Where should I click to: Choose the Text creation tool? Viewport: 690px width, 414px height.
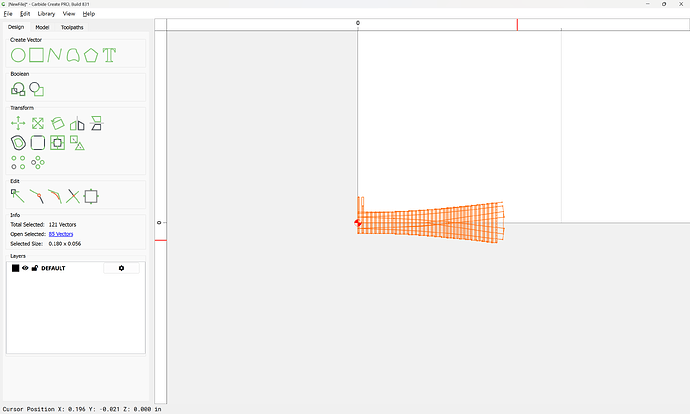109,55
